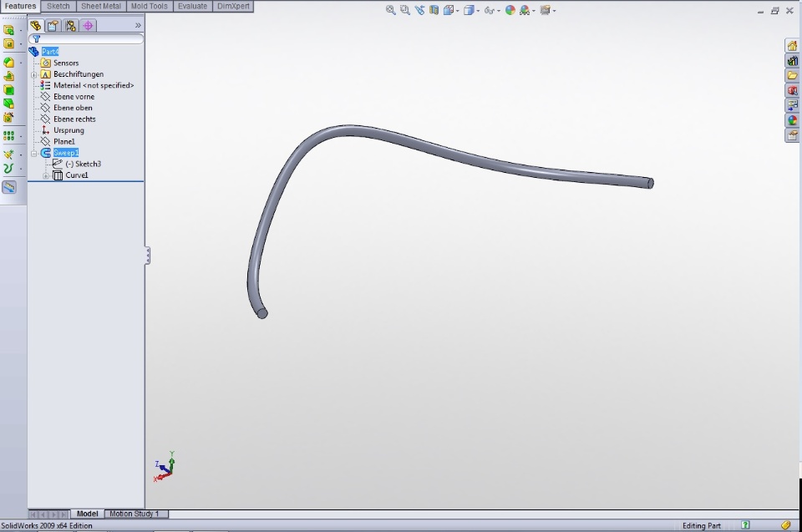
Task: Open Display Style dropdown arrow
Action: coord(478,11)
